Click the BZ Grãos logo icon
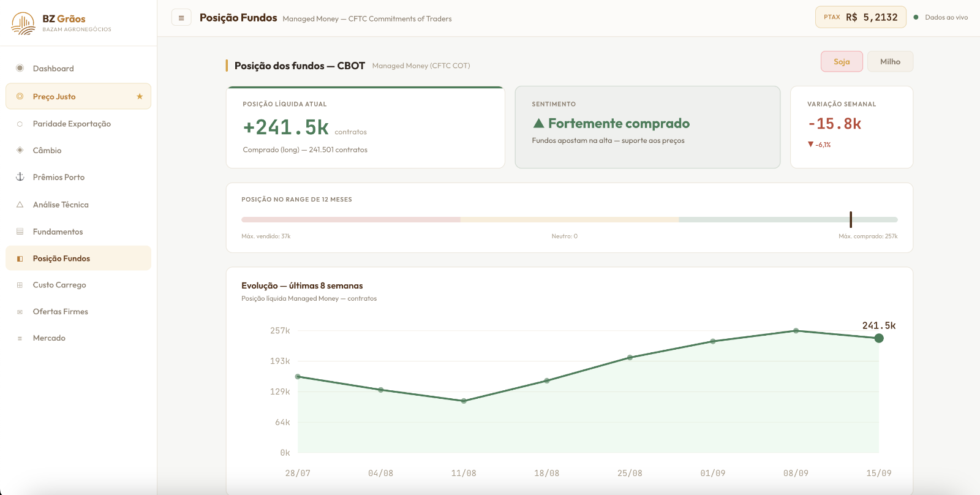The width and height of the screenshot is (980, 495). coord(23,23)
